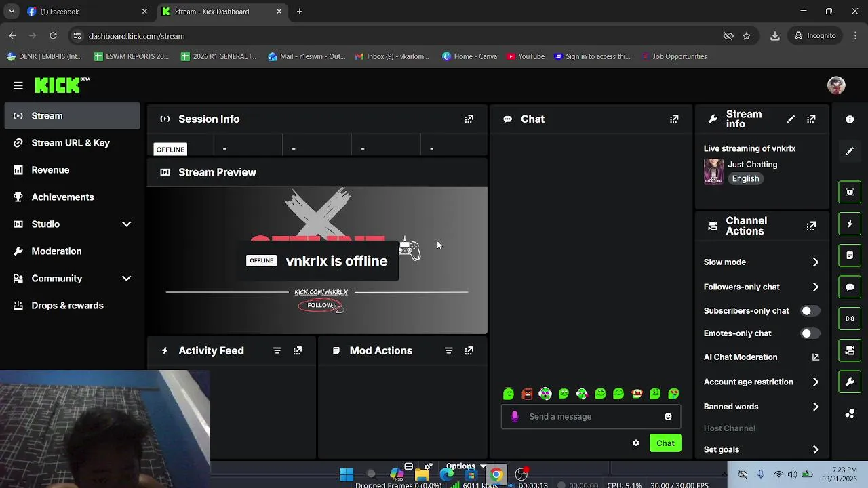Open AI Chat Moderation external link

pos(816,357)
